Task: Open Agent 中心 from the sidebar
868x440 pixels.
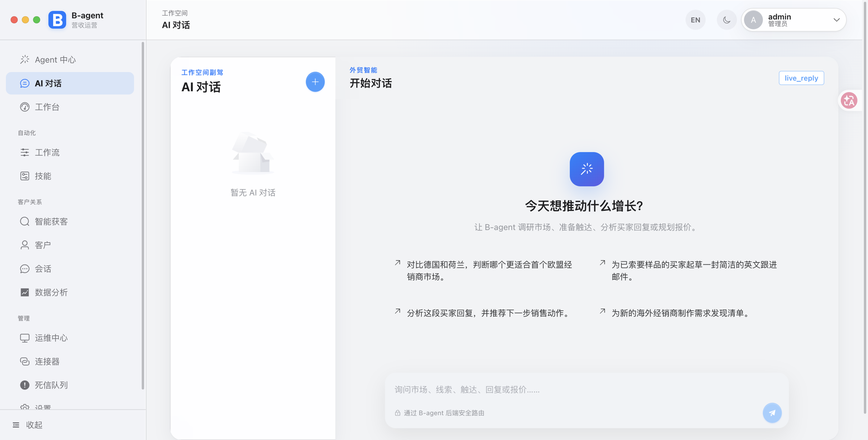Action: 70,60
